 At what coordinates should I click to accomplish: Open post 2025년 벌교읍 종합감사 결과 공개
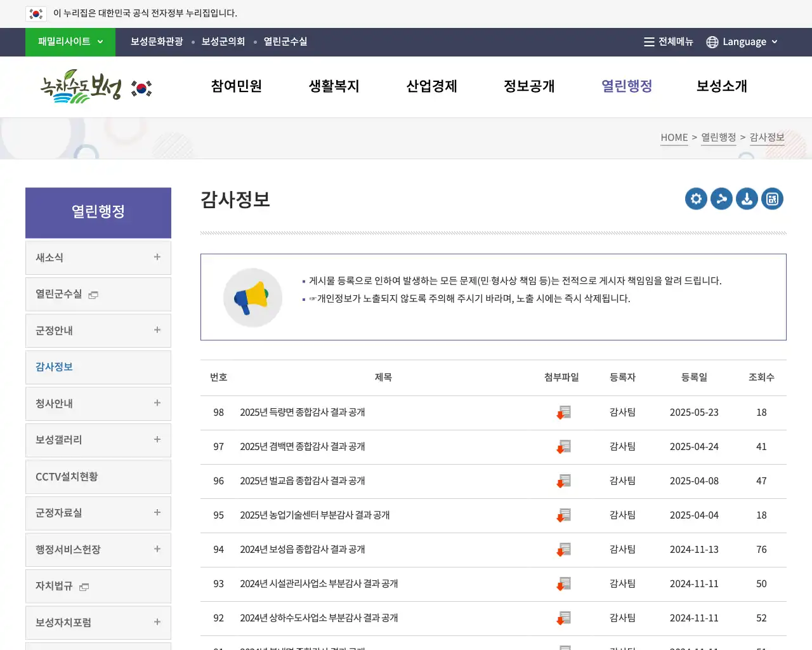303,481
